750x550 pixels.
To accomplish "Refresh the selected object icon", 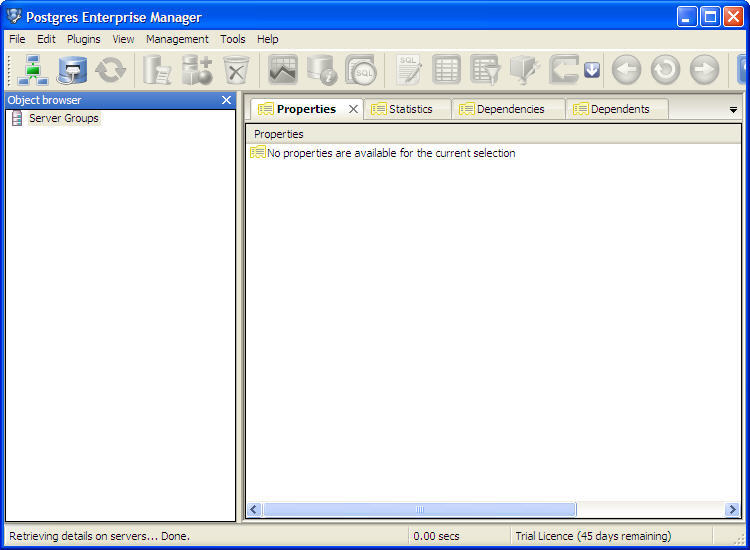I will [110, 70].
